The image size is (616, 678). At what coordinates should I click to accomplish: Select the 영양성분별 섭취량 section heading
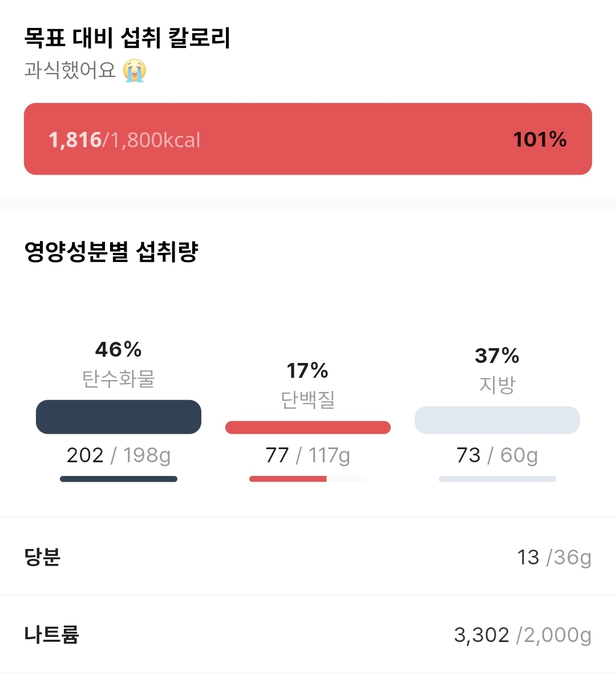111,252
